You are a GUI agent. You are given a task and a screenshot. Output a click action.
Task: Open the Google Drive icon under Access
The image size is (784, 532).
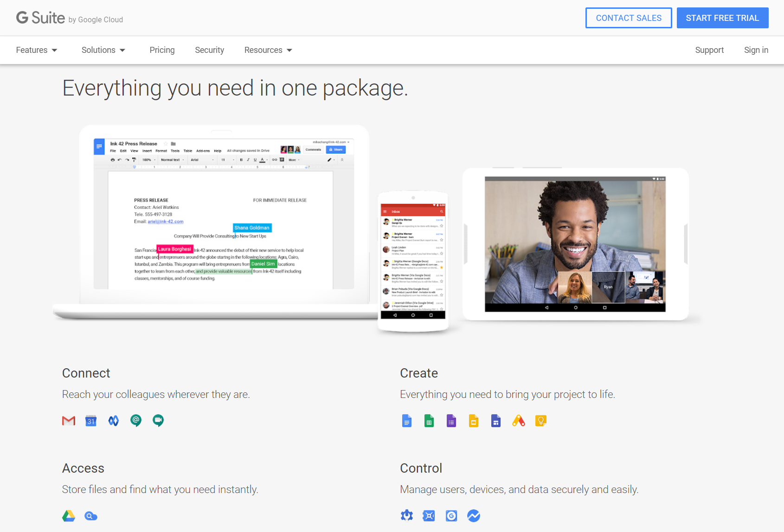[x=69, y=516]
